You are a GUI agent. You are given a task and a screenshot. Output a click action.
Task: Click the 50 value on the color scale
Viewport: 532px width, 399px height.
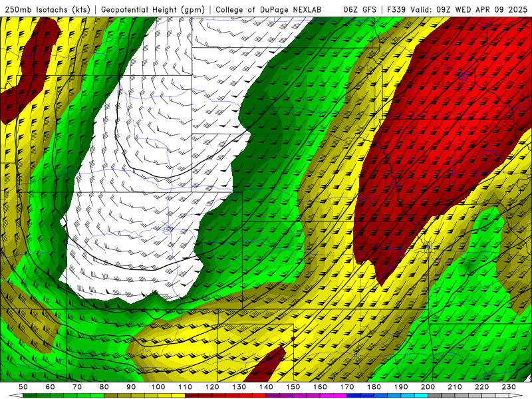click(x=23, y=387)
